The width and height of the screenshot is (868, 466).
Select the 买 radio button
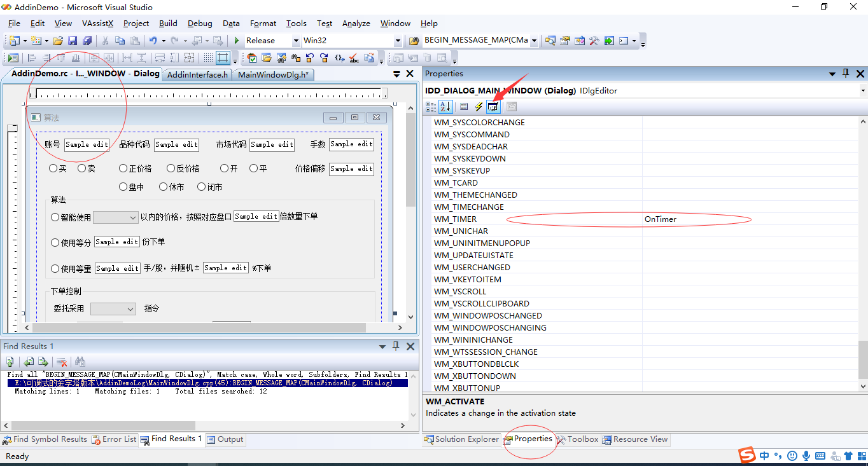53,168
